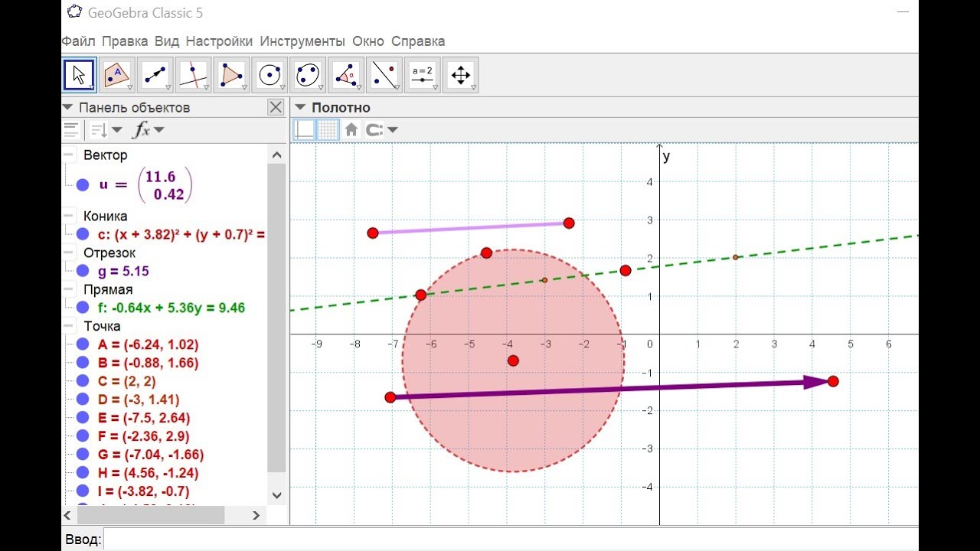Toggle visibility of conic c

coord(83,234)
